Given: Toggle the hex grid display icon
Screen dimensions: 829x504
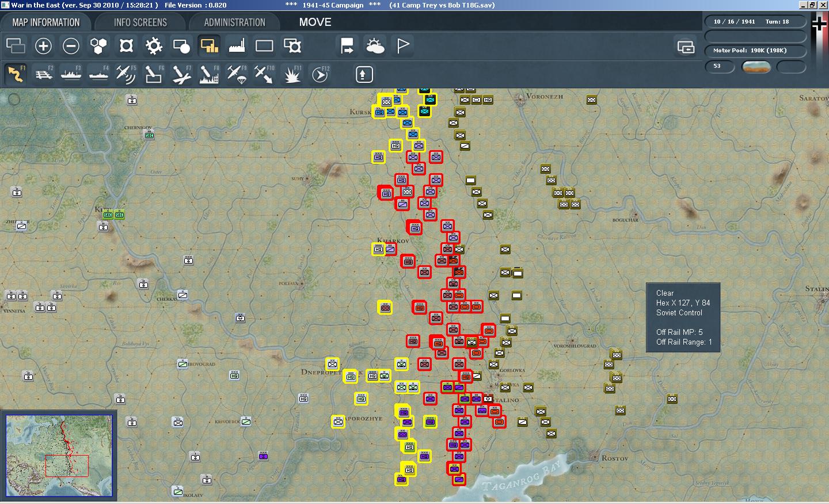Looking at the screenshot, I should click(x=98, y=45).
